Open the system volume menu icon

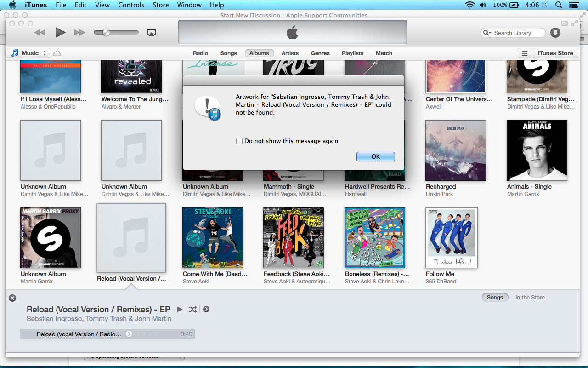click(483, 5)
